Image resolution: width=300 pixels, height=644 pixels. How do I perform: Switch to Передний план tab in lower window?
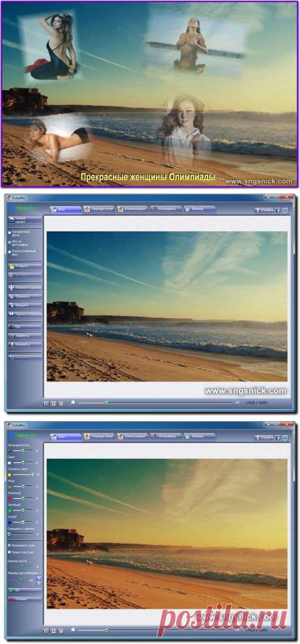coord(98,437)
